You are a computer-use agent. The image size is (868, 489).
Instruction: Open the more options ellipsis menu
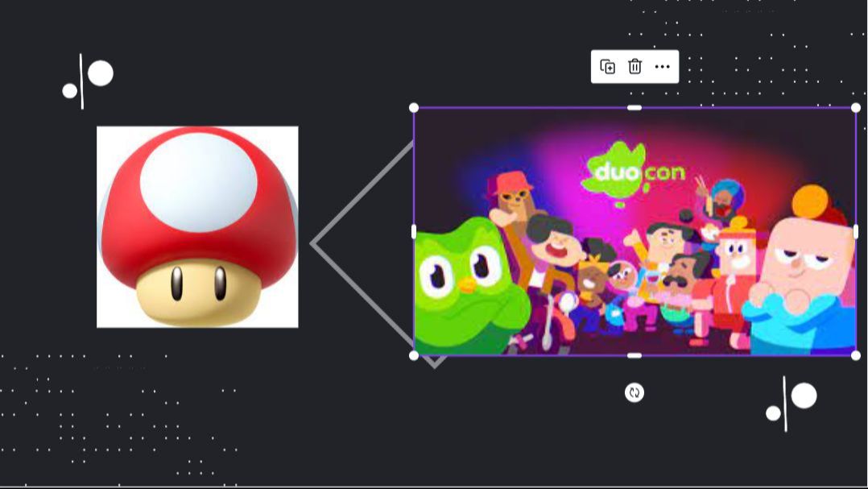click(662, 66)
